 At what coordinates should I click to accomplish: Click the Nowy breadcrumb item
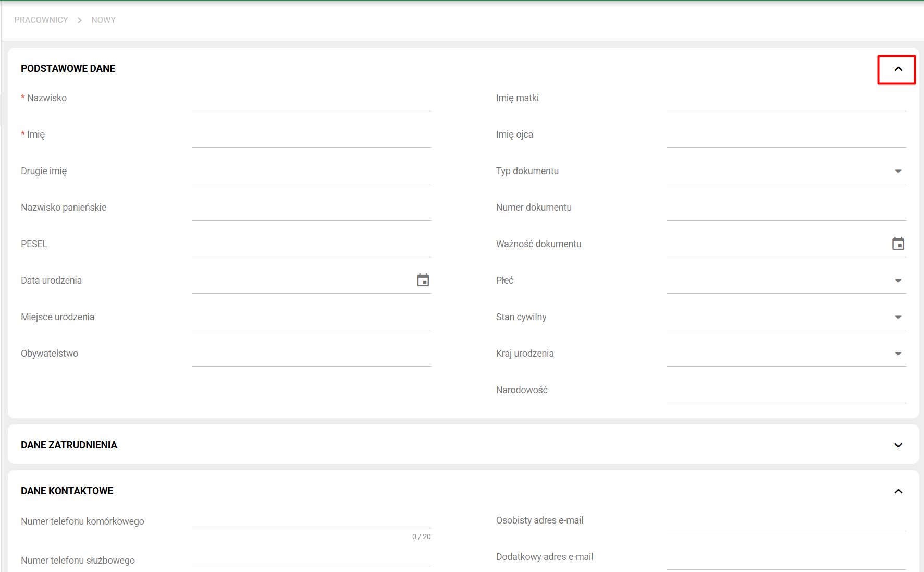pyautogui.click(x=103, y=20)
